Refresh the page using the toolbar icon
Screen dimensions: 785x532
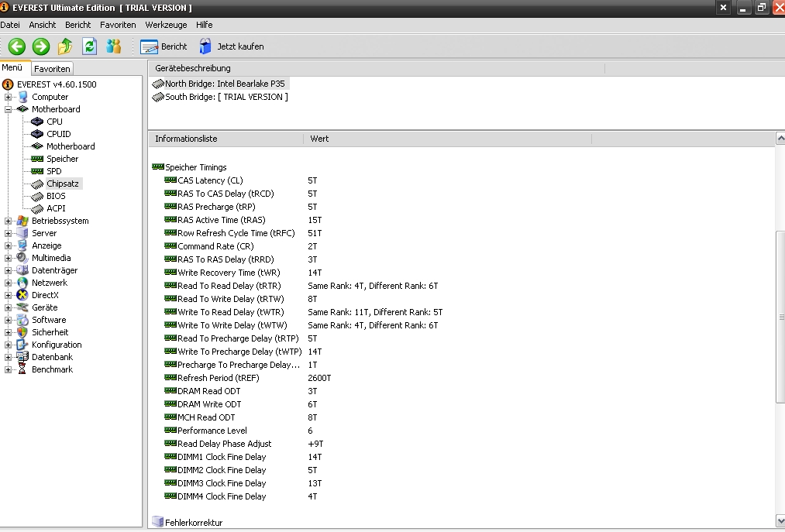tap(90, 46)
